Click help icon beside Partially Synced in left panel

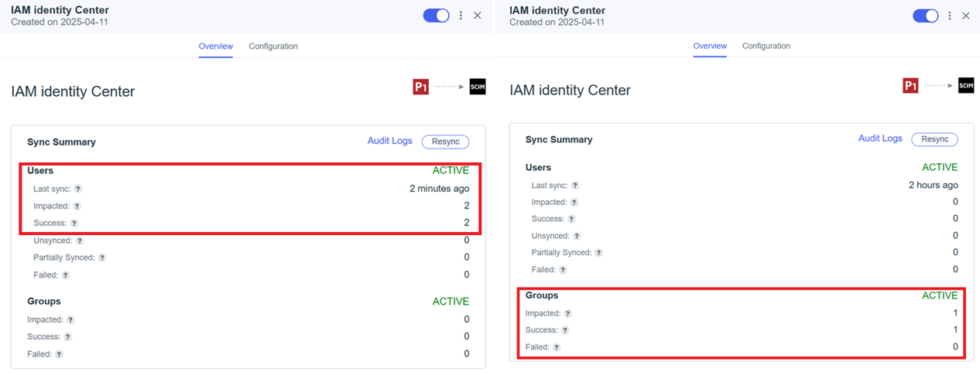(x=101, y=257)
